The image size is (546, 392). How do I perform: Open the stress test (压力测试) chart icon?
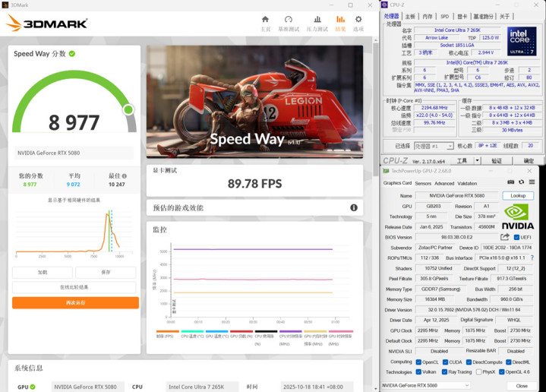[x=317, y=23]
